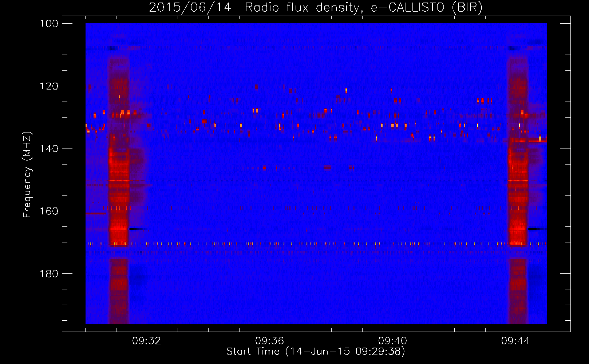Click the 09:40 time tick label
589x364 pixels.
tap(392, 341)
